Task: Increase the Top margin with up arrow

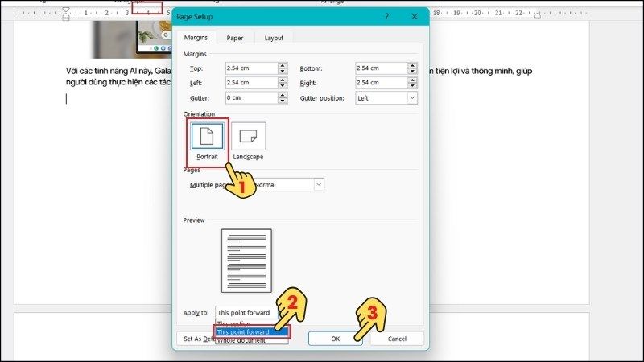Action: point(282,66)
